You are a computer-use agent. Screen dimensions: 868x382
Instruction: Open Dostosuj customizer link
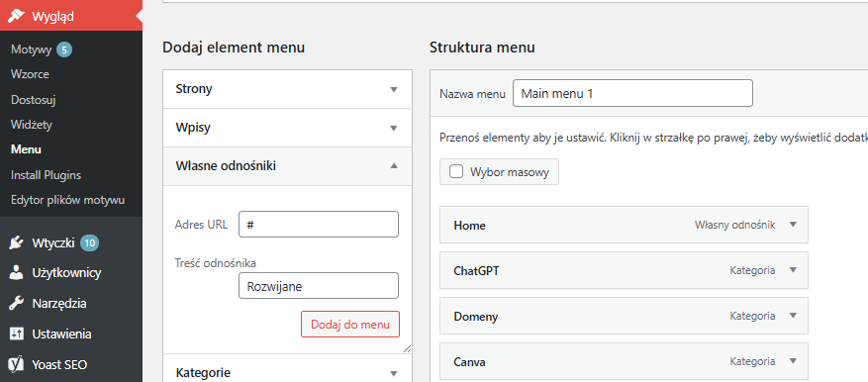point(34,100)
